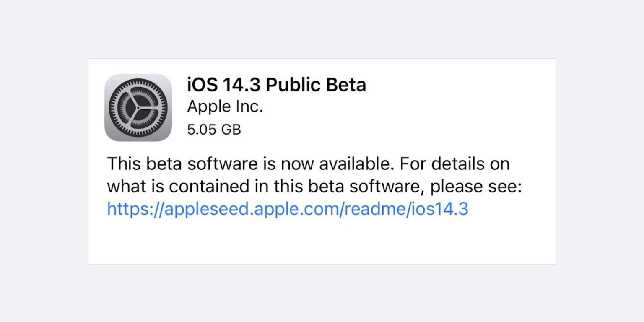Click the 5.05 GB download size

214,130
